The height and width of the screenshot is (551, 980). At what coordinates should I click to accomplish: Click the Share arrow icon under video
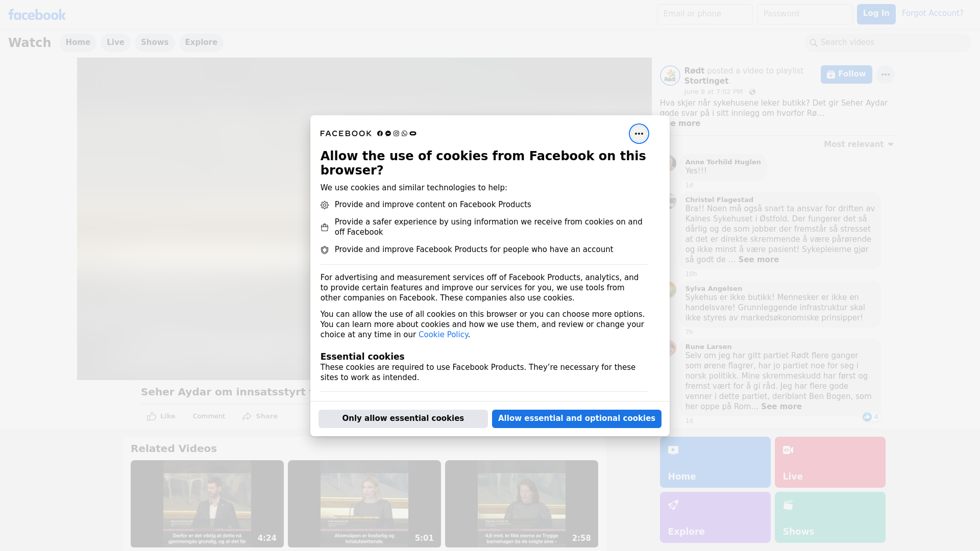click(247, 416)
